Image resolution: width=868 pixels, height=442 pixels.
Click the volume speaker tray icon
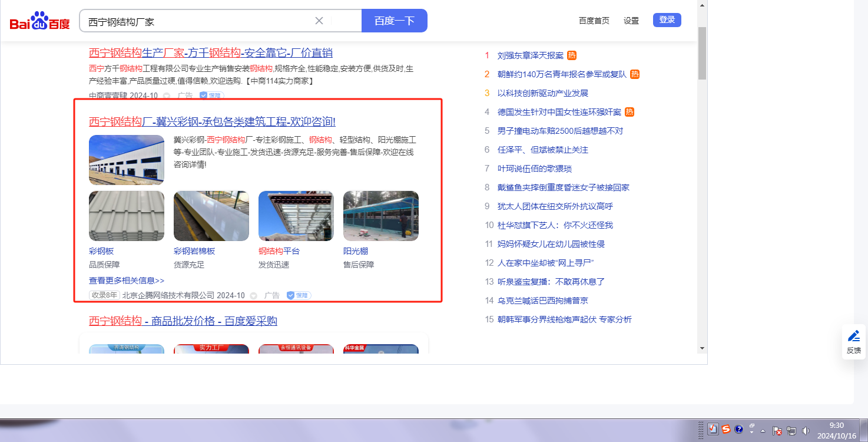[x=806, y=431]
